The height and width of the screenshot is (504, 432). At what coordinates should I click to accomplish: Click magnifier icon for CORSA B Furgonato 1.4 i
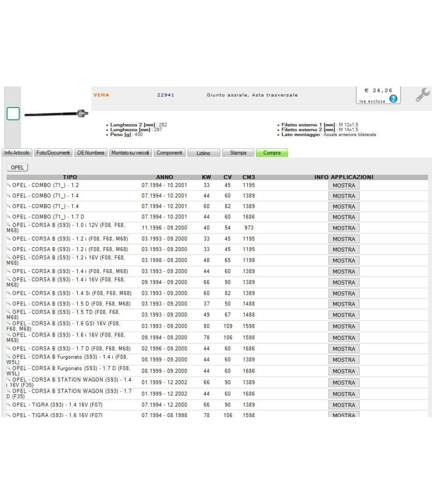click(x=9, y=357)
